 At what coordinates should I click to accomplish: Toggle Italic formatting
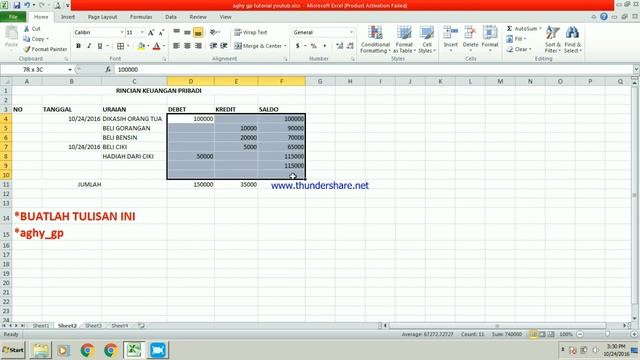pos(89,46)
